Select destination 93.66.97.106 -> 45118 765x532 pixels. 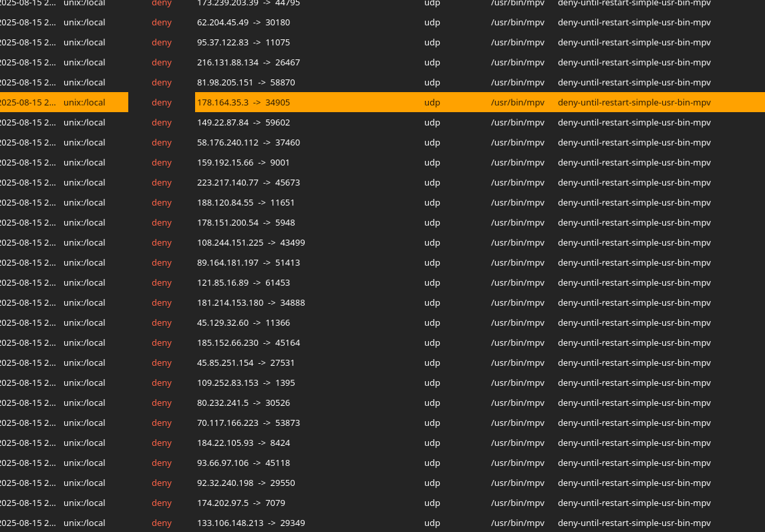243,463
